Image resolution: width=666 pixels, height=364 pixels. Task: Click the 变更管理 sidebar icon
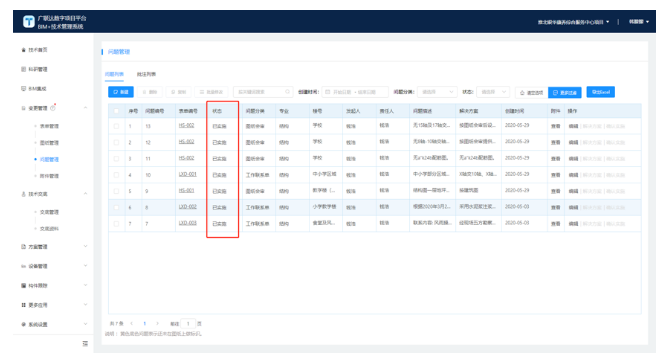click(x=23, y=108)
